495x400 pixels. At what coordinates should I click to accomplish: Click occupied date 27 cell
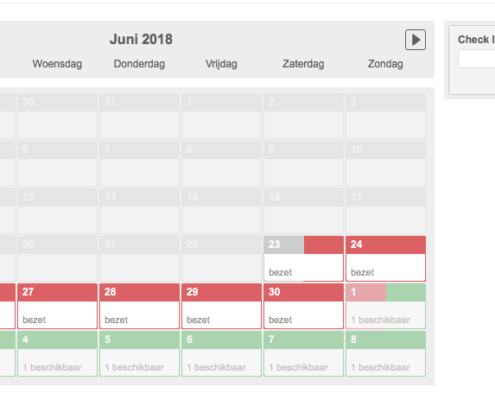click(57, 306)
